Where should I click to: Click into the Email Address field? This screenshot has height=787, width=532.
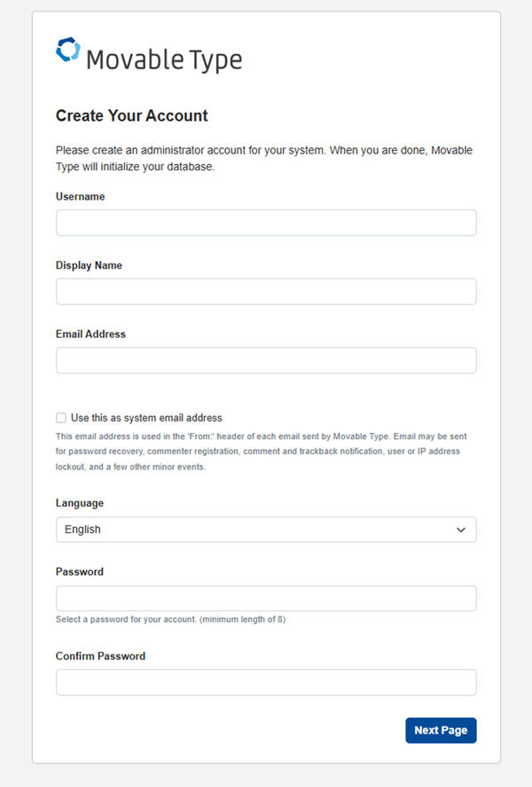pyautogui.click(x=266, y=360)
